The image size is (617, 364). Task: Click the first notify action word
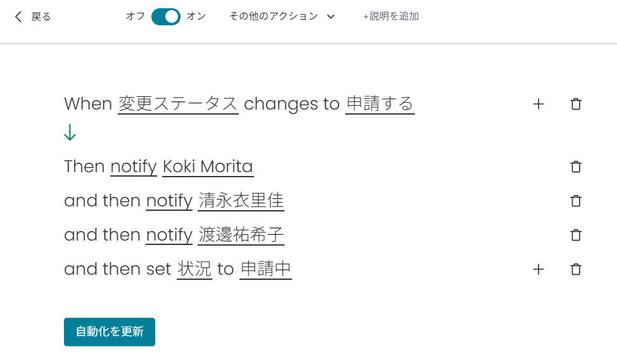point(134,166)
